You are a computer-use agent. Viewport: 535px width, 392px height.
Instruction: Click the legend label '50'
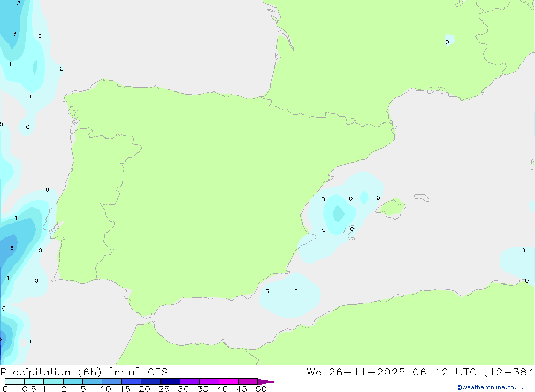point(262,389)
